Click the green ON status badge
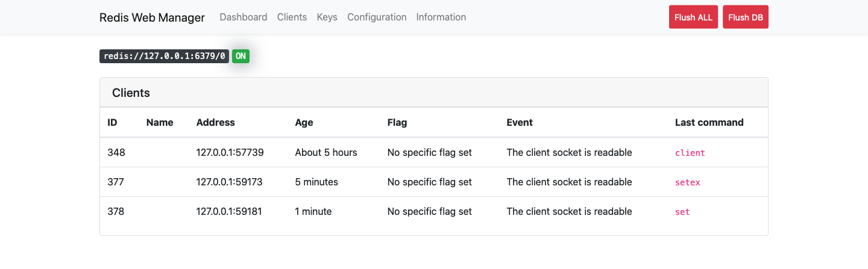Viewport: 868px width, 269px height. 241,57
